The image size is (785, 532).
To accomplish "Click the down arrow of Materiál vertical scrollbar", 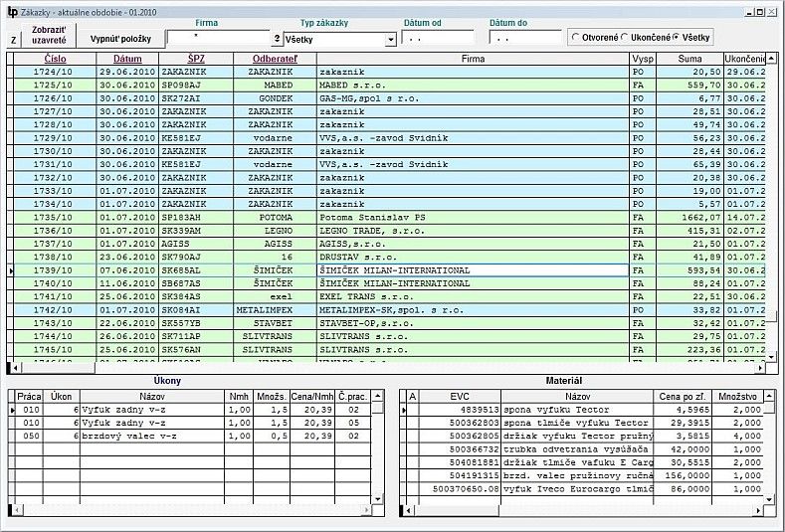I will [769, 498].
